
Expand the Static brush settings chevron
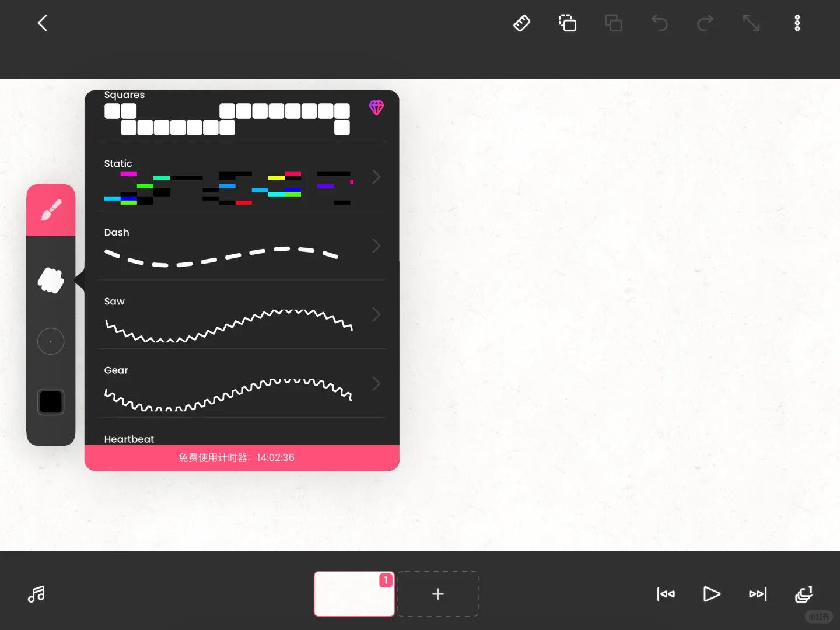tap(376, 177)
